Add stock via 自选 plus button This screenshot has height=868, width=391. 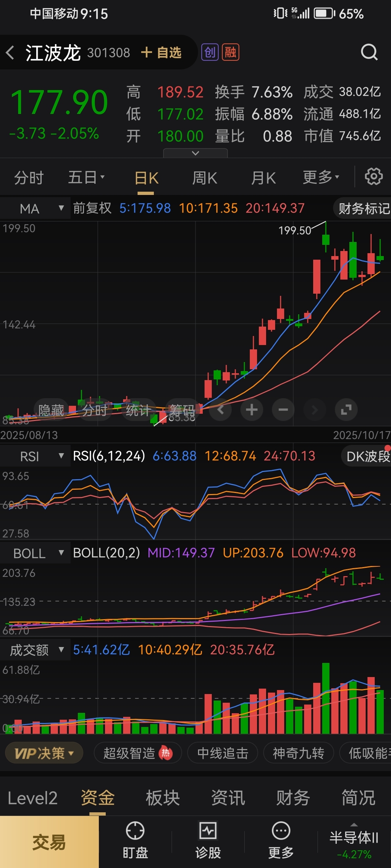point(161,52)
